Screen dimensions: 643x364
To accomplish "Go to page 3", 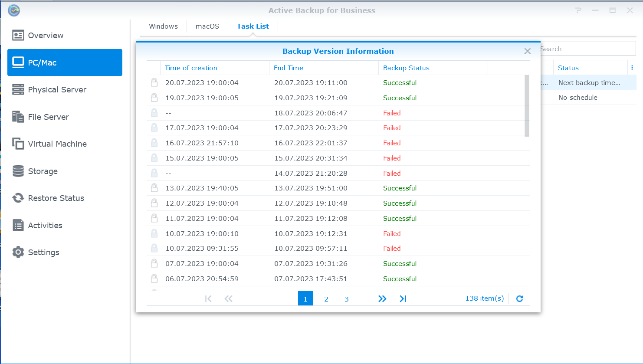I will [347, 299].
